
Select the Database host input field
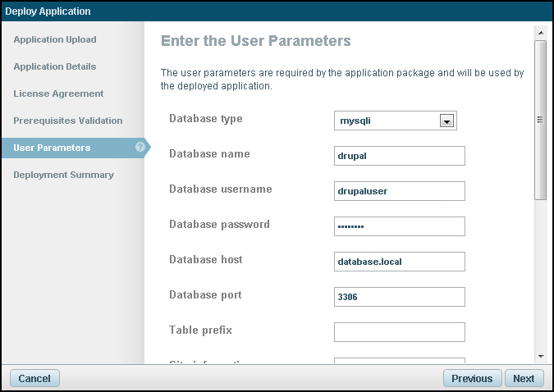point(399,262)
